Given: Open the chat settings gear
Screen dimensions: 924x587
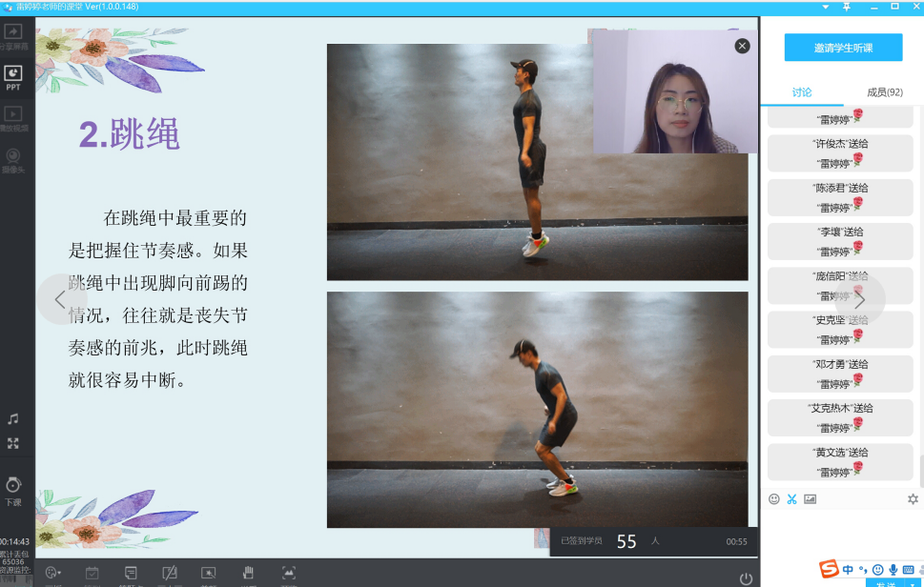Looking at the screenshot, I should coord(913,498).
